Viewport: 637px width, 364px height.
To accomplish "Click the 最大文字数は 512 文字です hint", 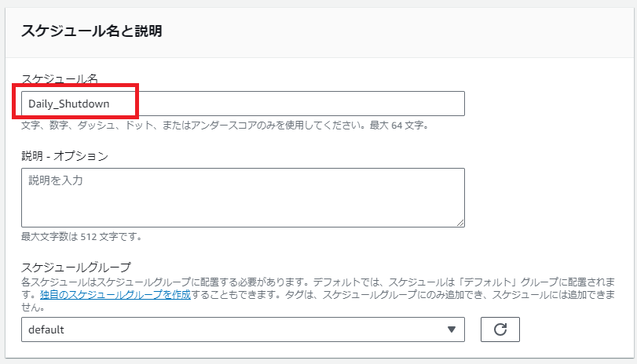I will (82, 236).
